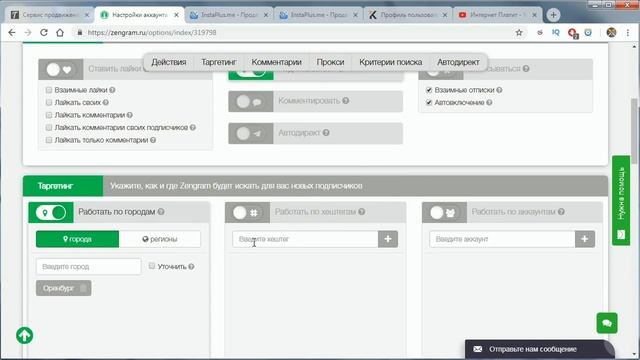
Task: Add account with plus button
Action: (x=585, y=239)
